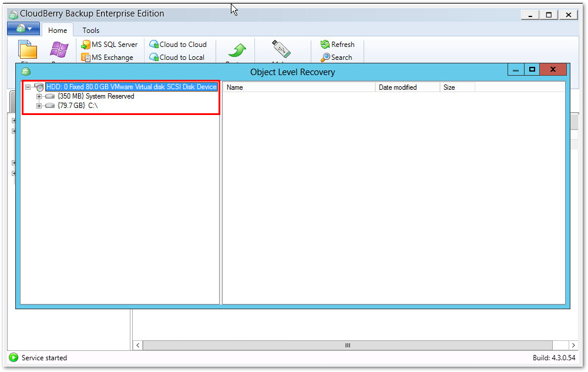The height and width of the screenshot is (372, 588).
Task: Click the drive icon beside C:\
Action: 50,106
